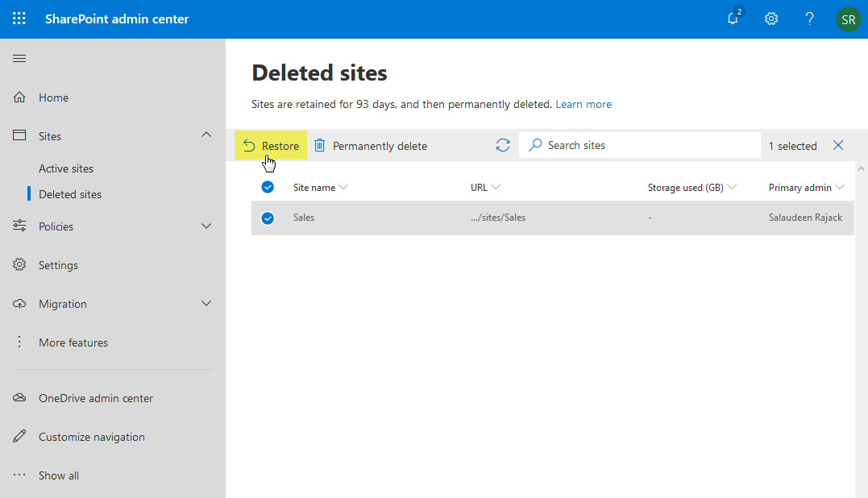The height and width of the screenshot is (498, 868).
Task: Open the Learn more link
Action: 584,104
